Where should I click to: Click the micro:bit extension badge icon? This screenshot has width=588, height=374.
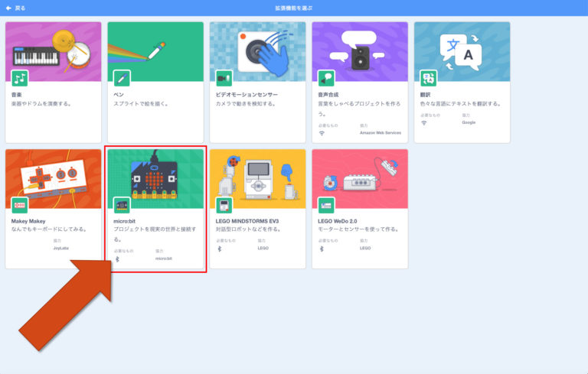pyautogui.click(x=122, y=205)
